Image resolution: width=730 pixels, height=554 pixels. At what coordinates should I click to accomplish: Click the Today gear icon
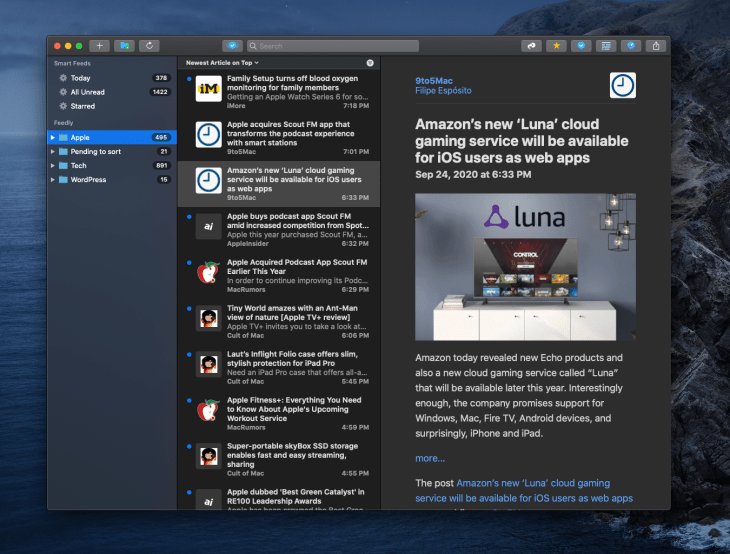click(63, 78)
